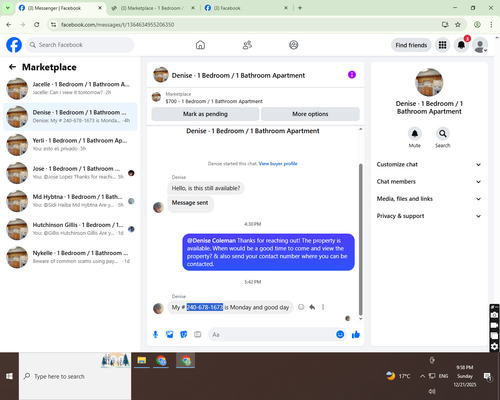Open Jacelle's conversation
This screenshot has width=500, height=400.
70,89
